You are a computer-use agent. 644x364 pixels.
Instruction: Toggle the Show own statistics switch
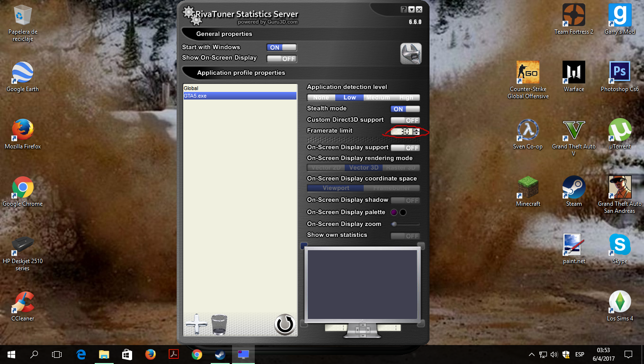click(x=405, y=236)
